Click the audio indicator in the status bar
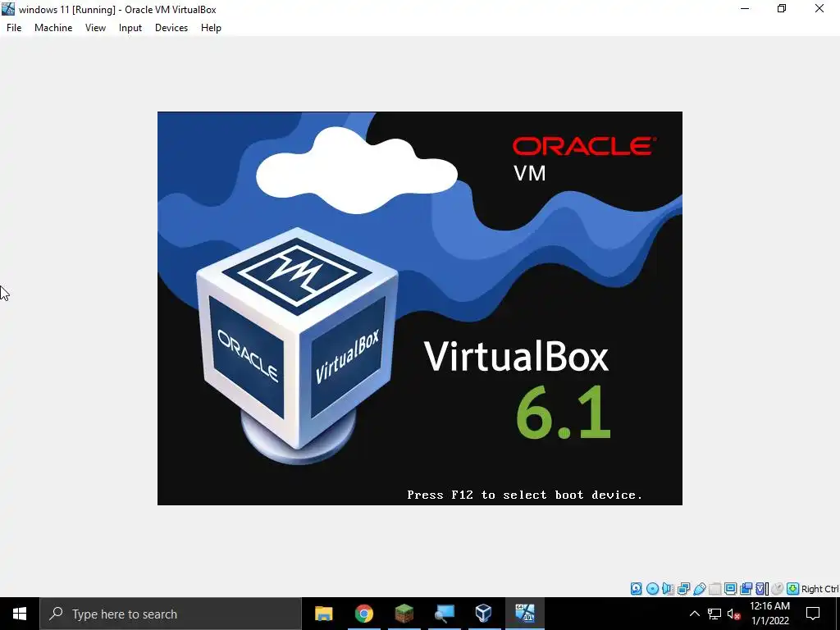840x630 pixels. pos(668,589)
